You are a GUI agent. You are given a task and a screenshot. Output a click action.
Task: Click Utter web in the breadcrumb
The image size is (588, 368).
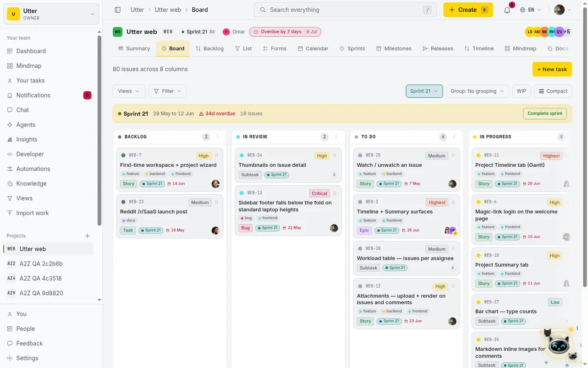point(168,10)
